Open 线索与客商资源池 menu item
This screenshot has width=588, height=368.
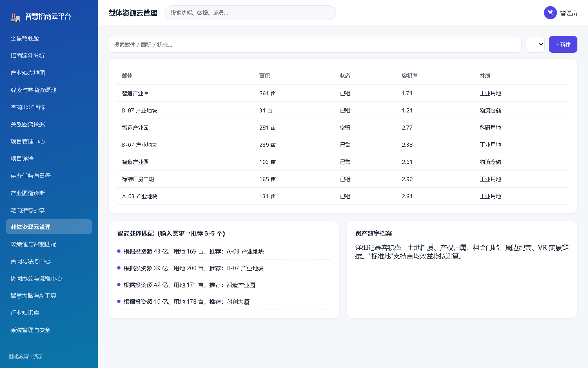(49, 90)
